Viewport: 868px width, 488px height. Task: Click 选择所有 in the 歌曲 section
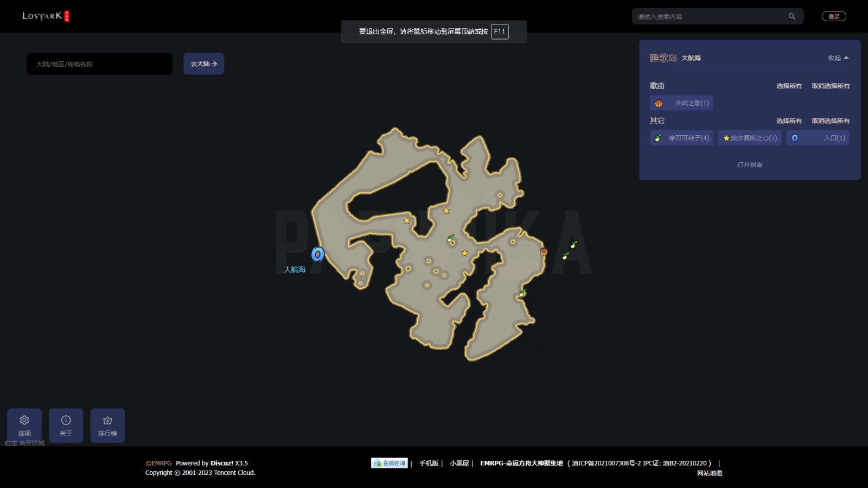click(789, 86)
